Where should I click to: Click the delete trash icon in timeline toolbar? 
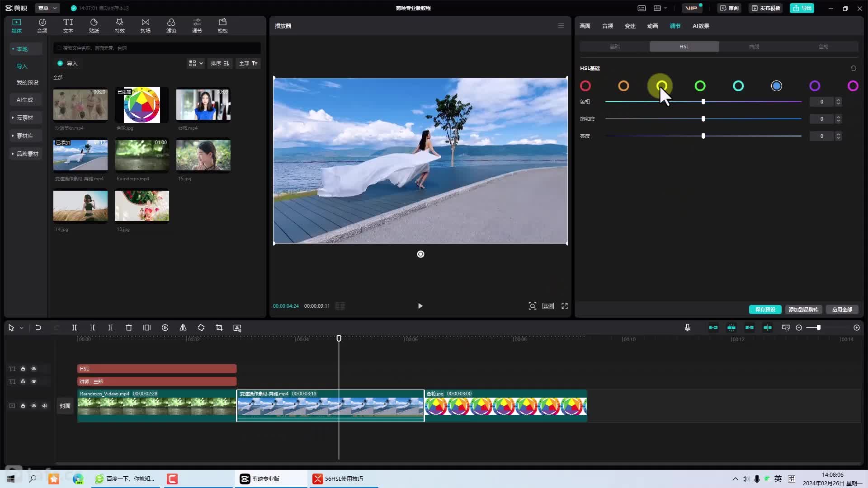pyautogui.click(x=129, y=328)
